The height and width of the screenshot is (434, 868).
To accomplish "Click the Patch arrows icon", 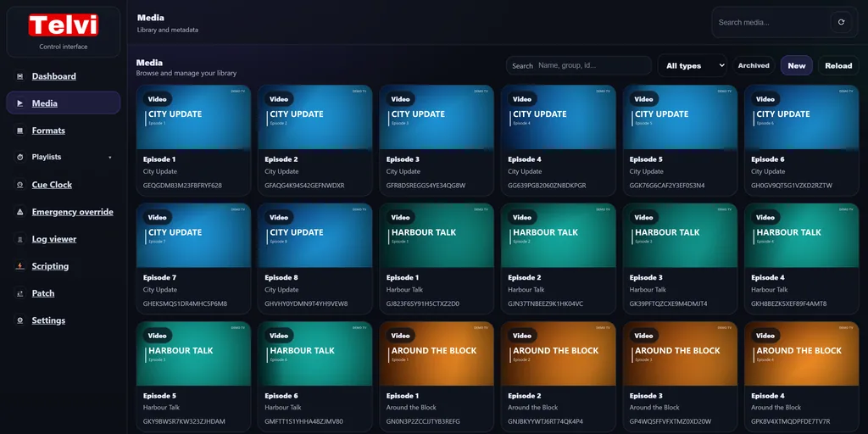I will (20, 293).
